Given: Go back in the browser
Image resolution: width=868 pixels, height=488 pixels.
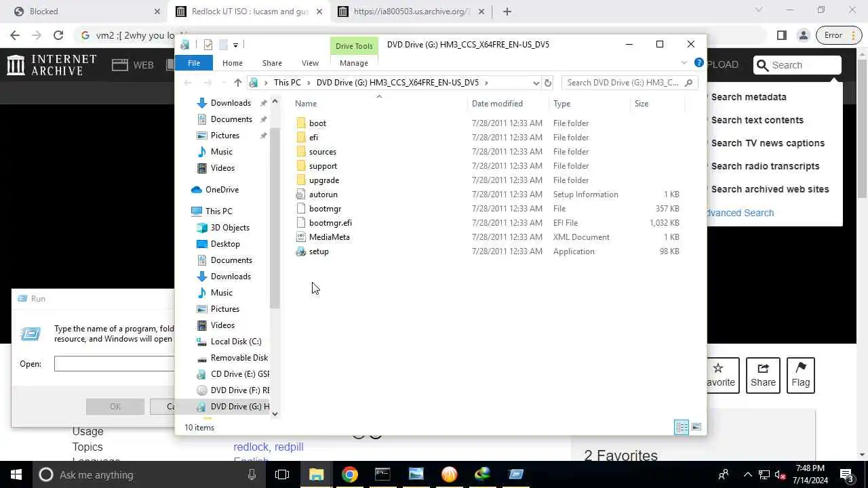Looking at the screenshot, I should tap(15, 35).
